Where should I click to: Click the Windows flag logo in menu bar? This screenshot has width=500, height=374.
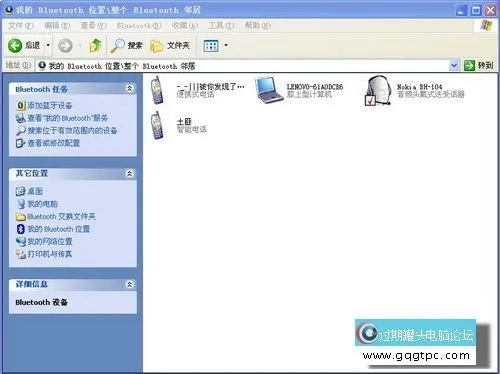pyautogui.click(x=486, y=25)
